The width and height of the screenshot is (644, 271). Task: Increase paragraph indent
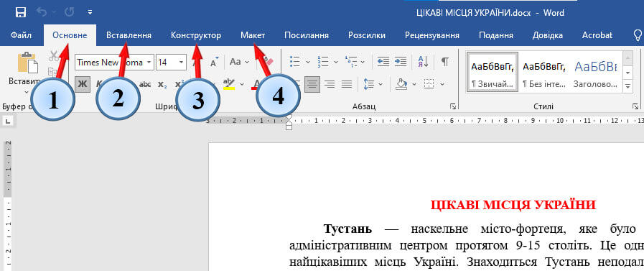pyautogui.click(x=400, y=62)
